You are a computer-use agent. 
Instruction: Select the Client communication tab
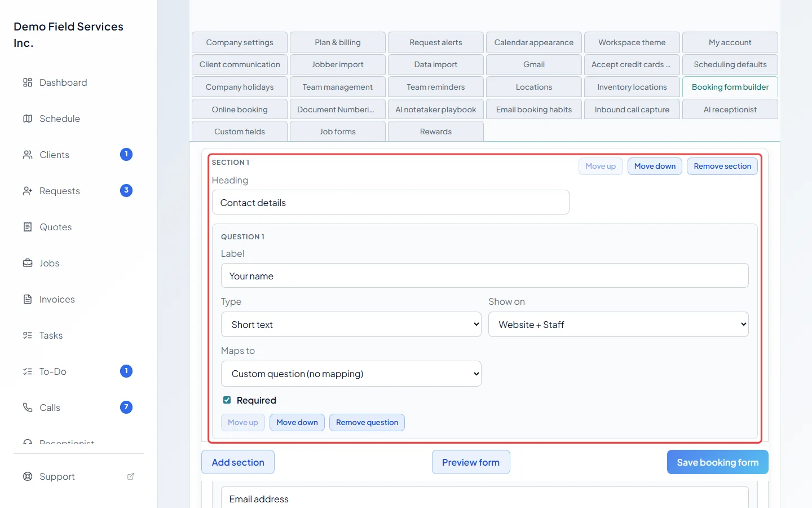pos(240,64)
